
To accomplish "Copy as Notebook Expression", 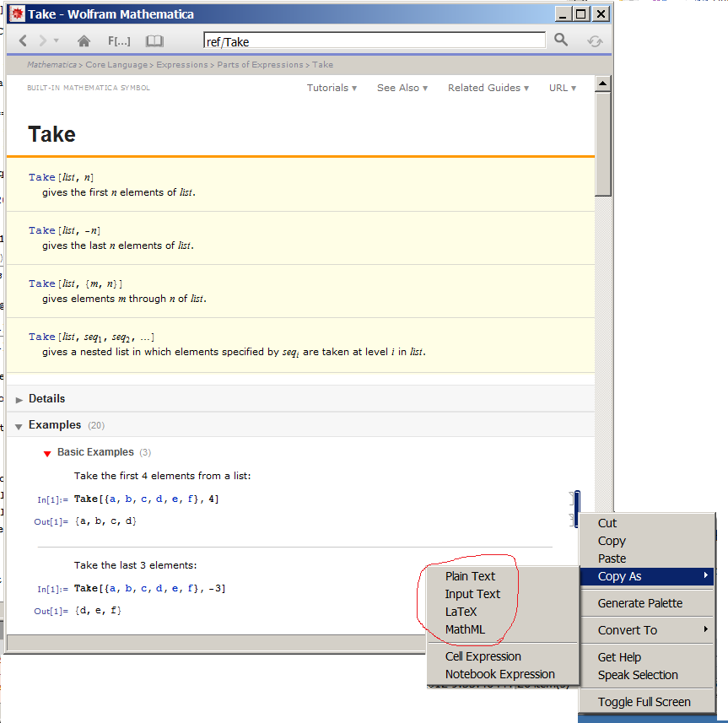I will pos(503,674).
